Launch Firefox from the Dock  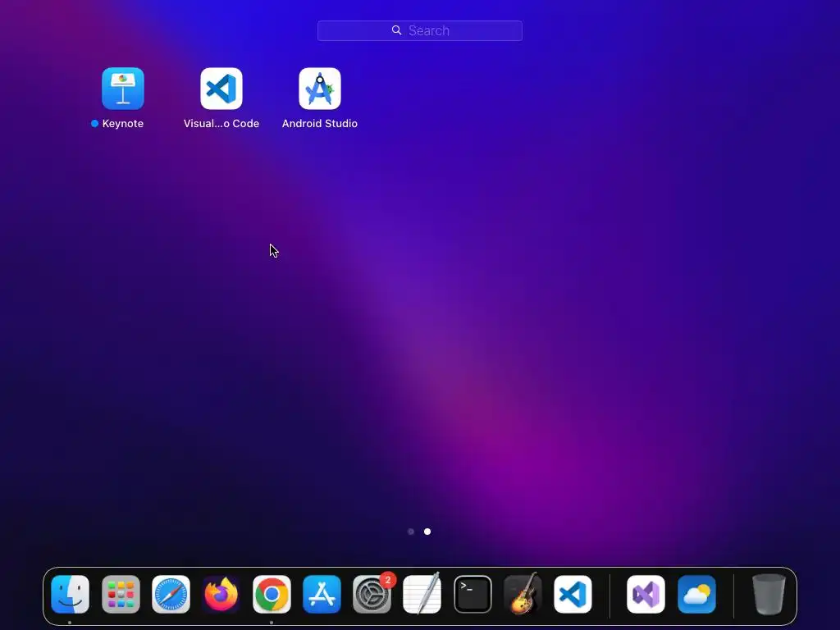[x=221, y=594]
